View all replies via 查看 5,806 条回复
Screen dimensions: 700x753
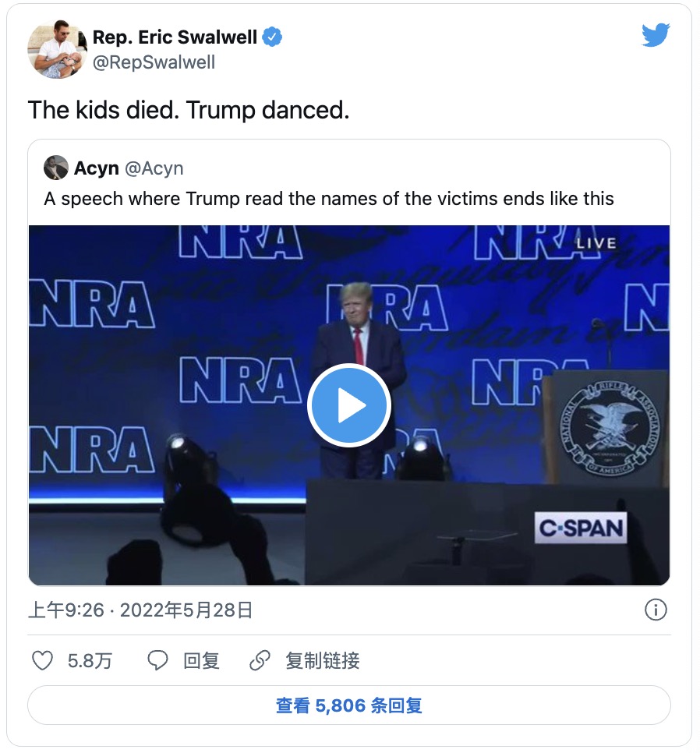click(x=348, y=705)
